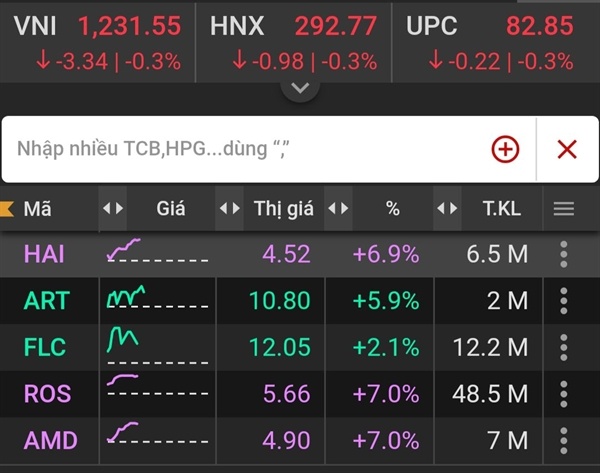Click the orange bookmark flag beside Mã
Viewport: 600px width, 473px height.
7,209
